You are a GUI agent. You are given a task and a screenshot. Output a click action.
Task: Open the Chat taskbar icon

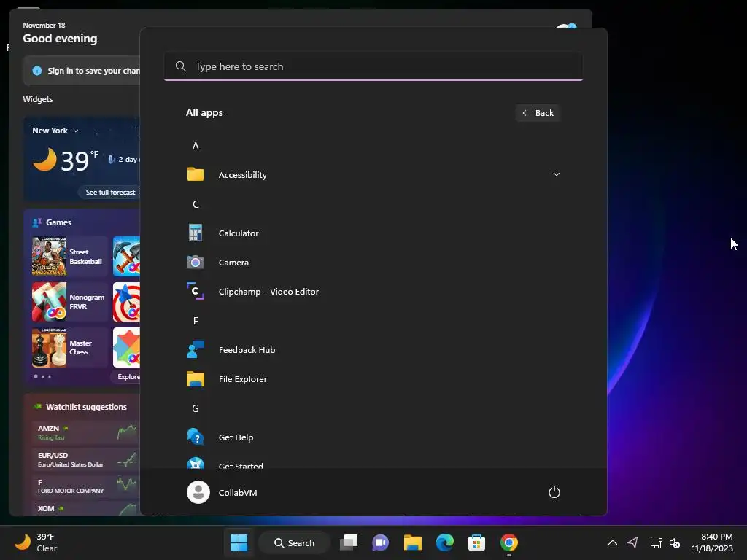pos(380,542)
